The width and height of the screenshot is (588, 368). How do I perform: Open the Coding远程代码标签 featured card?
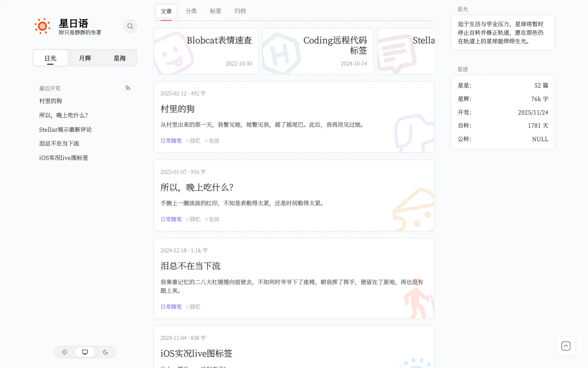point(318,51)
